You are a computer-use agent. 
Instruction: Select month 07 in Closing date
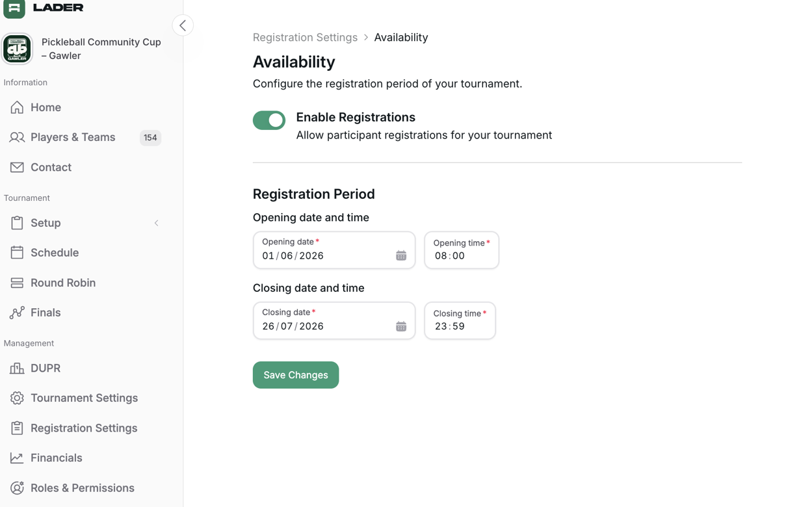coord(287,326)
